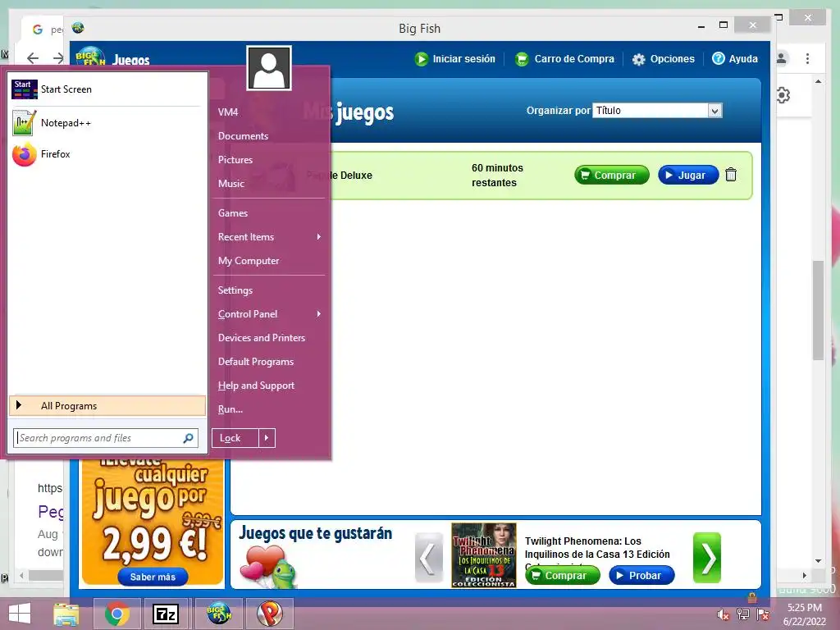Show next recommended game arrow

pyautogui.click(x=707, y=558)
